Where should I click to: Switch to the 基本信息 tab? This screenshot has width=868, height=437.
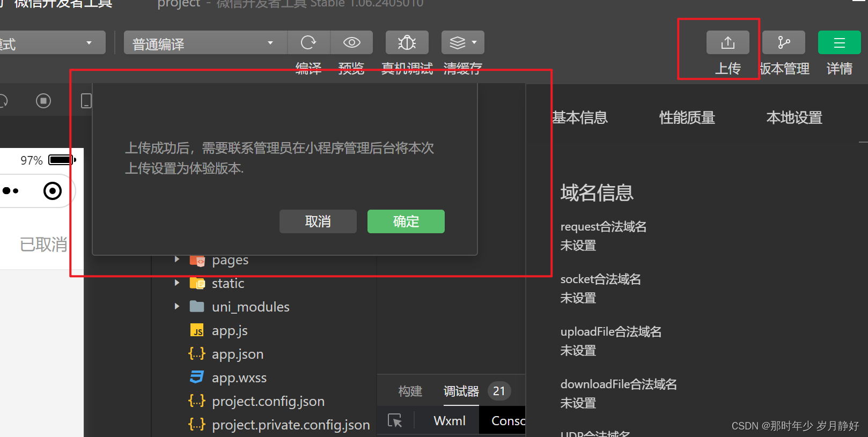click(580, 117)
